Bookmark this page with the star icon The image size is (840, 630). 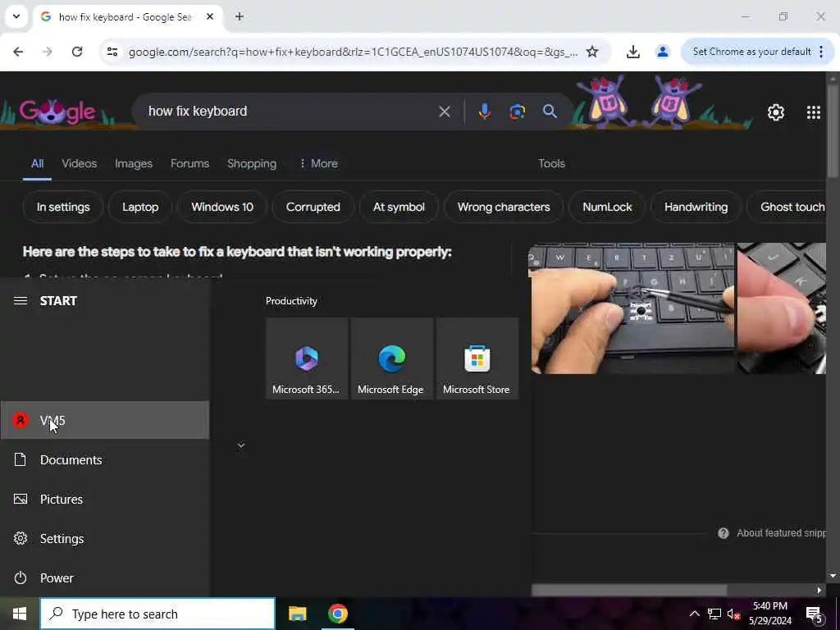click(592, 52)
